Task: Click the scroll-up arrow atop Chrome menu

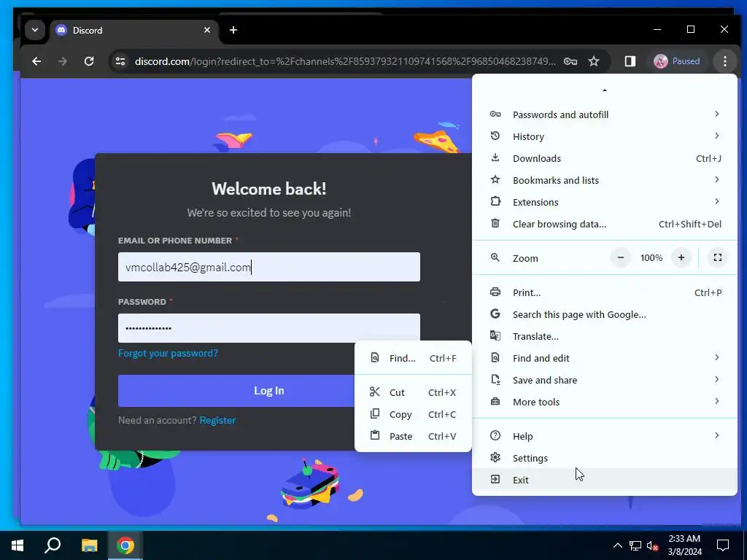Action: pos(605,90)
